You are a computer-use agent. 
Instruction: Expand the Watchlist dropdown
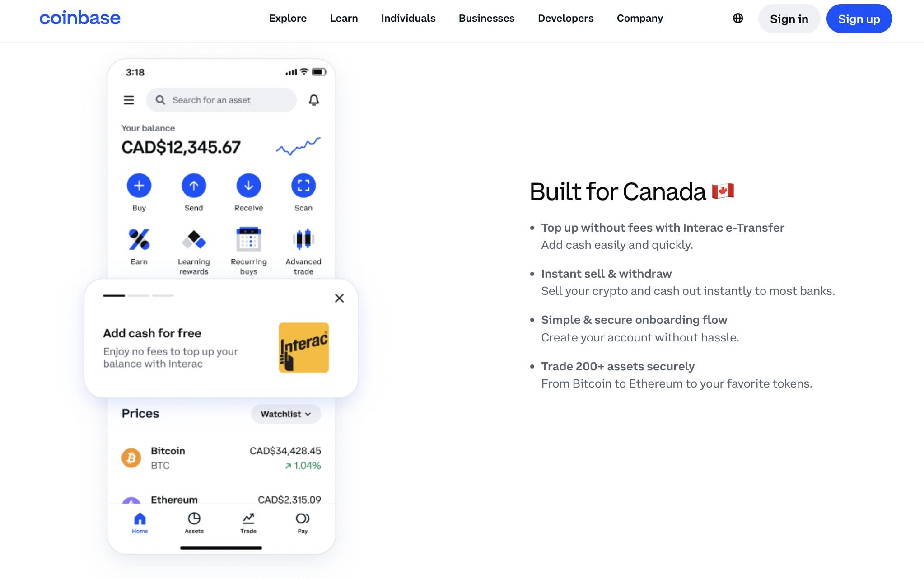tap(286, 414)
